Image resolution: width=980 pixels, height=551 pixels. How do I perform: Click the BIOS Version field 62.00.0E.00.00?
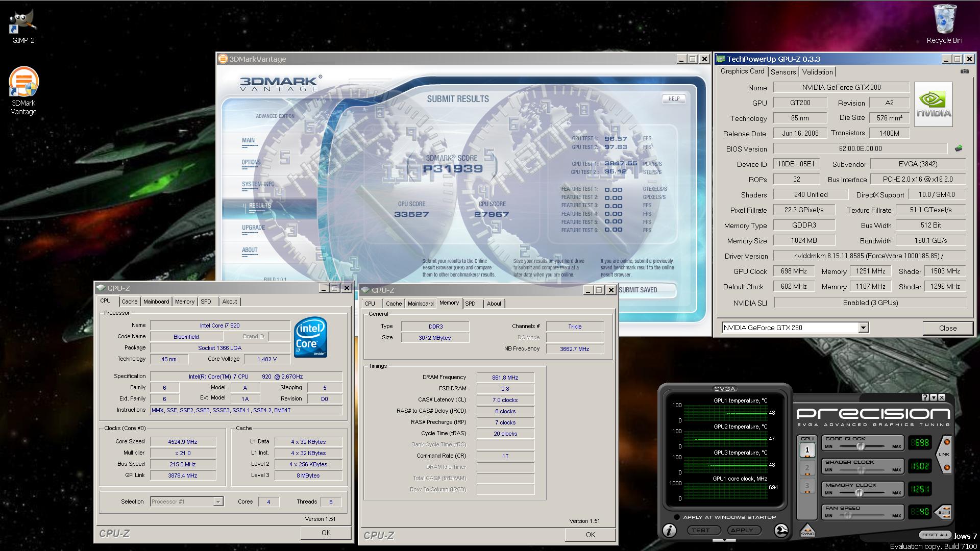coord(860,148)
